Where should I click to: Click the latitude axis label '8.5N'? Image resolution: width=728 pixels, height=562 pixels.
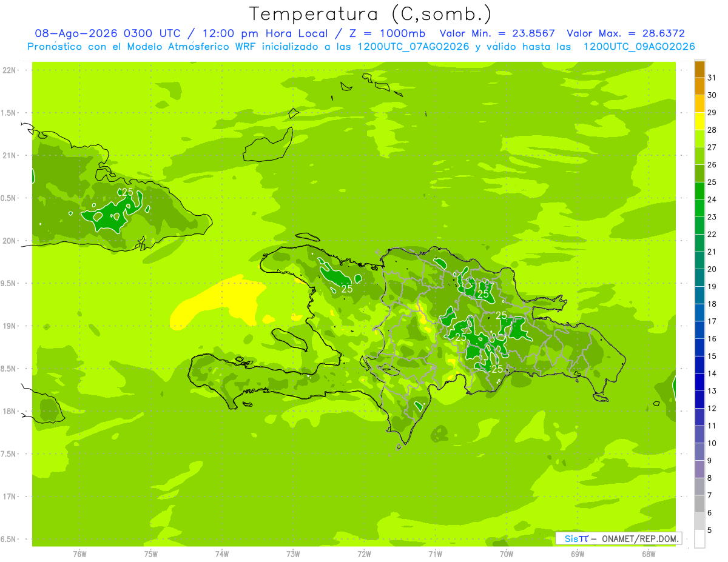(x=9, y=369)
